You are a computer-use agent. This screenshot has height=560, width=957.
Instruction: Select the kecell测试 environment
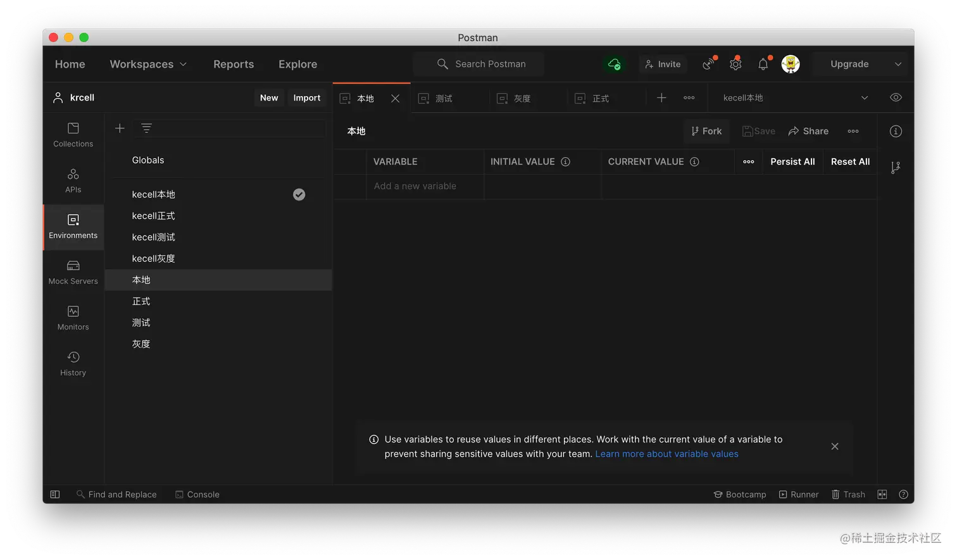coord(218,237)
